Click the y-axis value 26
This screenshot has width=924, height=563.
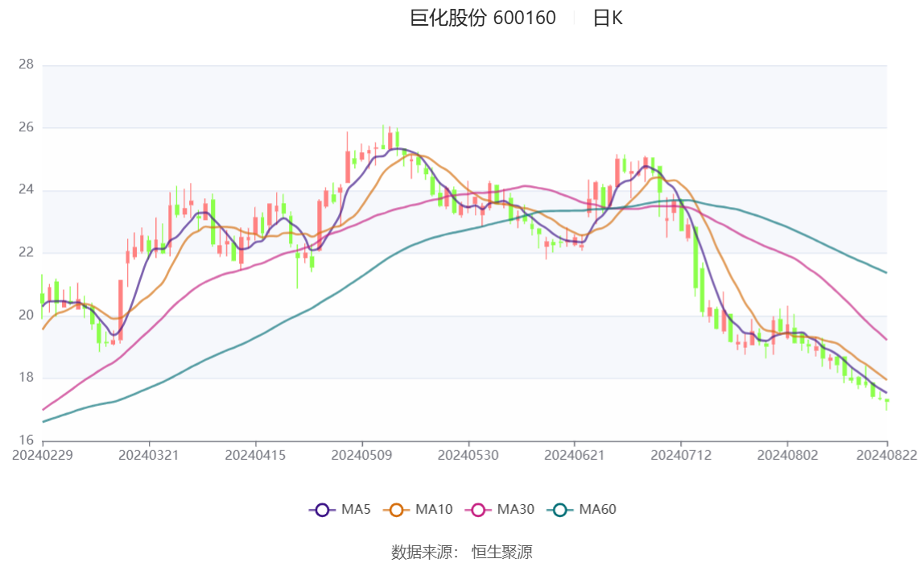click(x=26, y=127)
